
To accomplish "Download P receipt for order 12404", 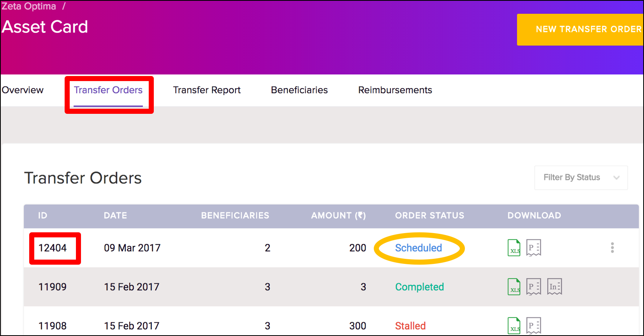I will pos(533,248).
